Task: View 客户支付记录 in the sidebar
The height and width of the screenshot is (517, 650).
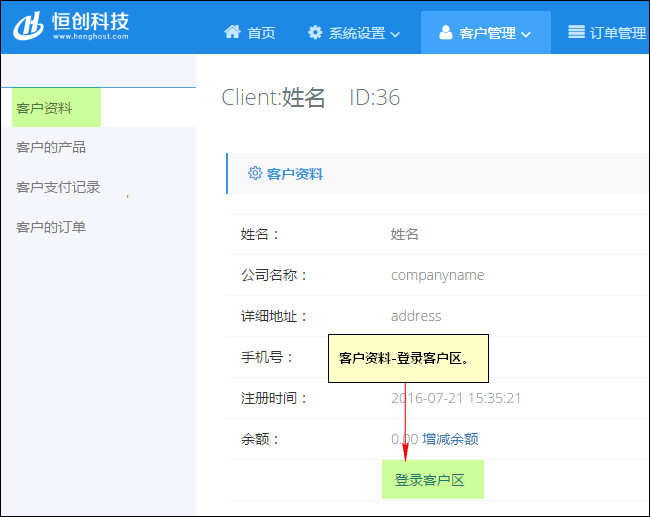Action: 58,187
